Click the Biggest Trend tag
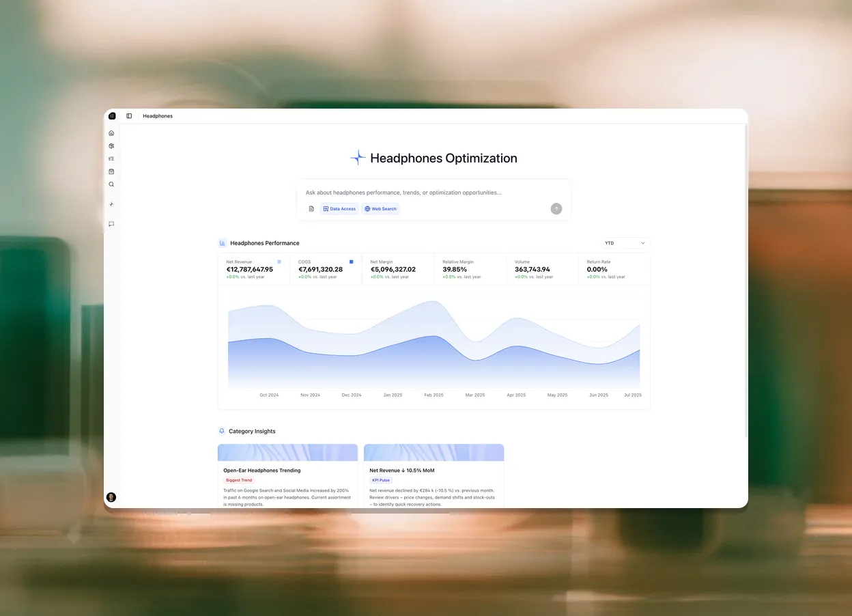 (x=239, y=480)
